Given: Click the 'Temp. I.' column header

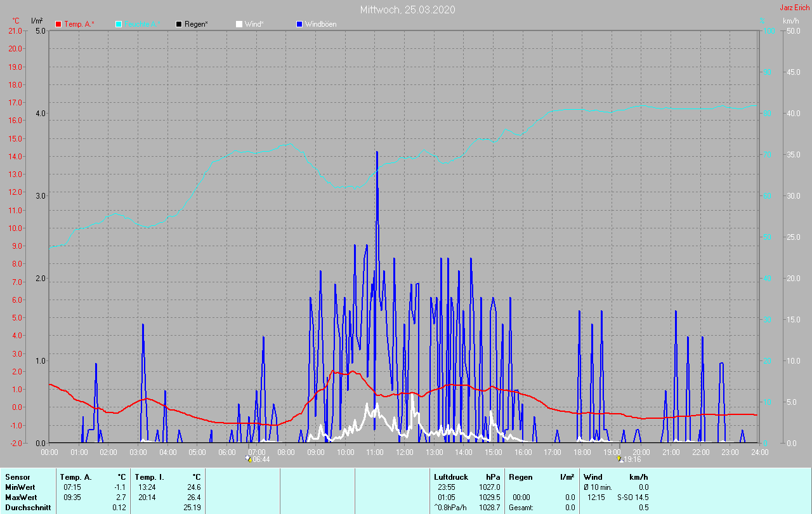Looking at the screenshot, I should pos(149,477).
